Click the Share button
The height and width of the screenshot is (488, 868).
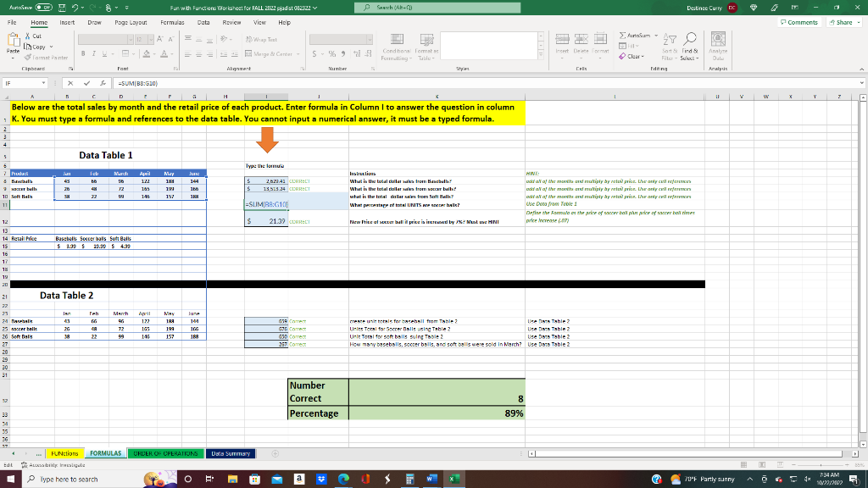[843, 22]
